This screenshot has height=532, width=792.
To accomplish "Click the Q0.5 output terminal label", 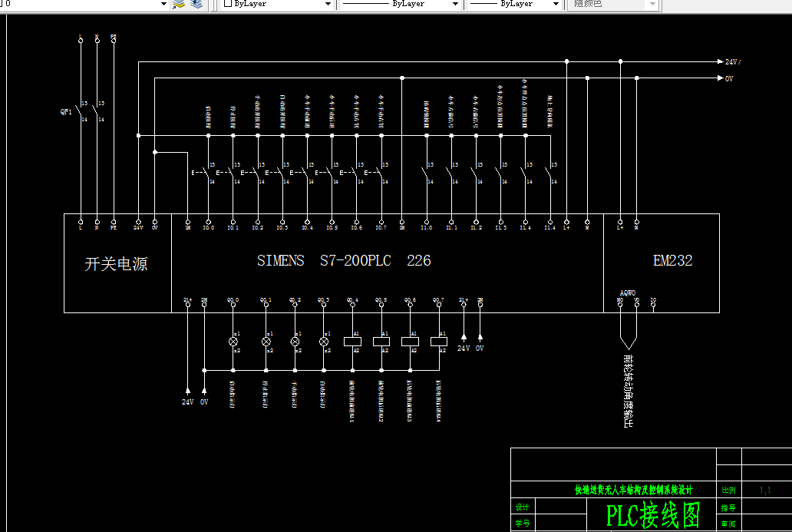I will [x=381, y=299].
